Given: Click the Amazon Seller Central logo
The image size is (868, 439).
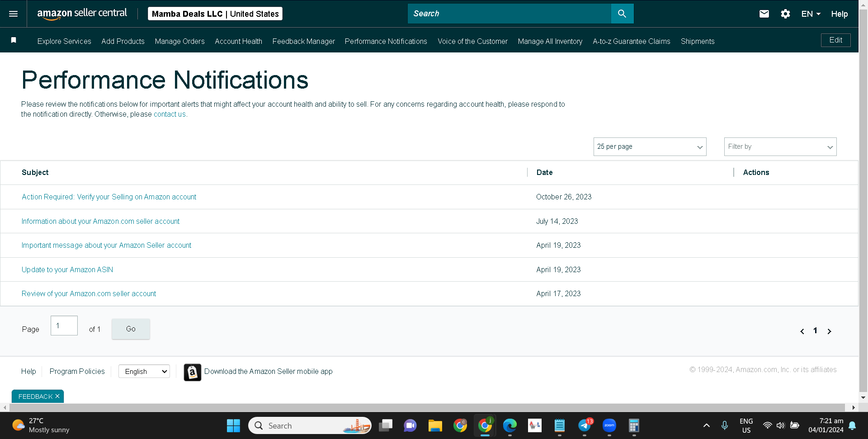Looking at the screenshot, I should [x=82, y=14].
